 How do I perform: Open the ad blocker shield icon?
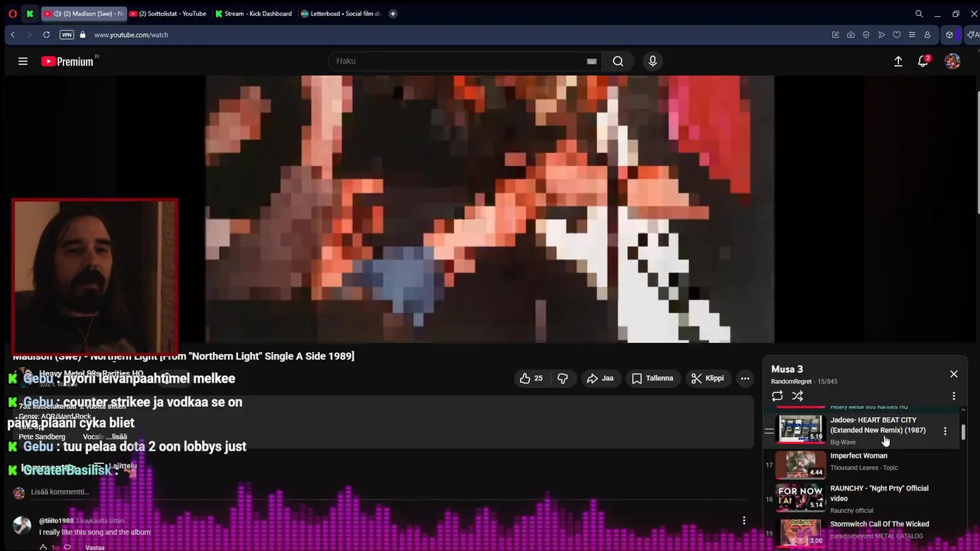click(x=866, y=34)
